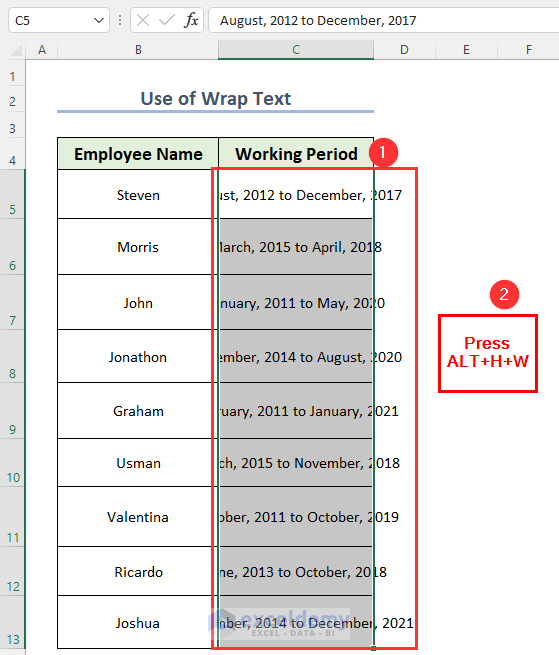Select the cell containing 'Usman'
The height and width of the screenshot is (655, 559).
tap(138, 462)
